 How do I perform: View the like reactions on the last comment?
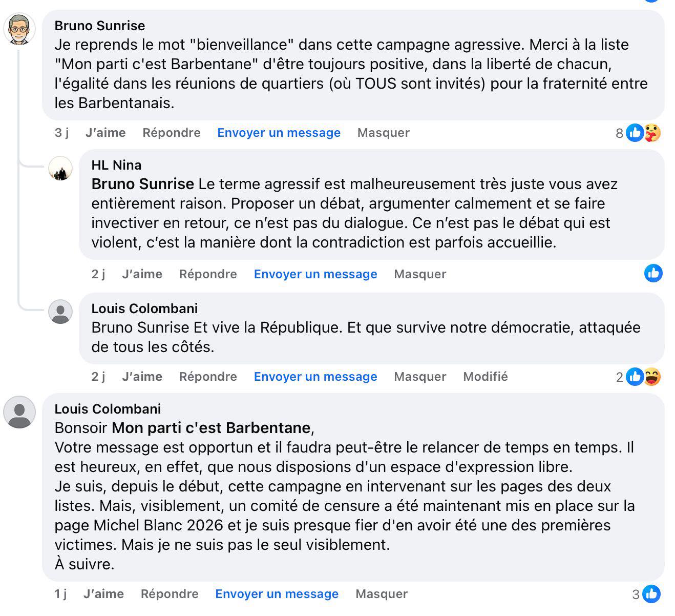pyautogui.click(x=651, y=594)
